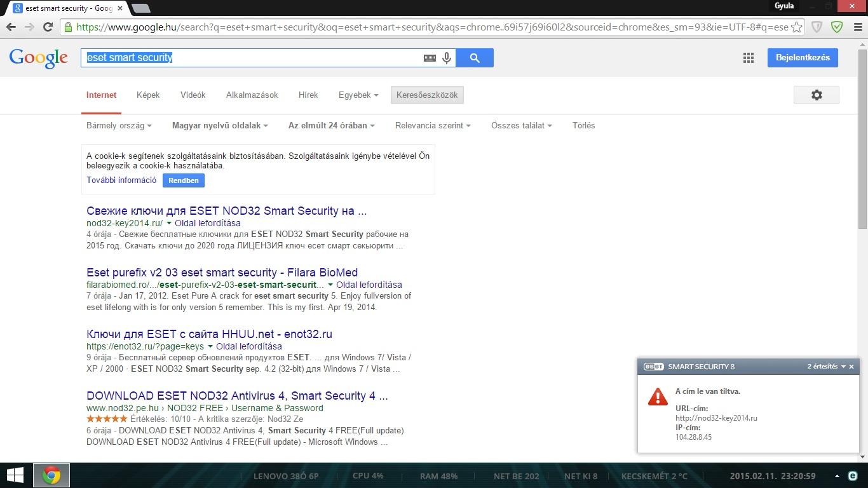
Task: Expand the Összes találat dropdown
Action: (521, 125)
